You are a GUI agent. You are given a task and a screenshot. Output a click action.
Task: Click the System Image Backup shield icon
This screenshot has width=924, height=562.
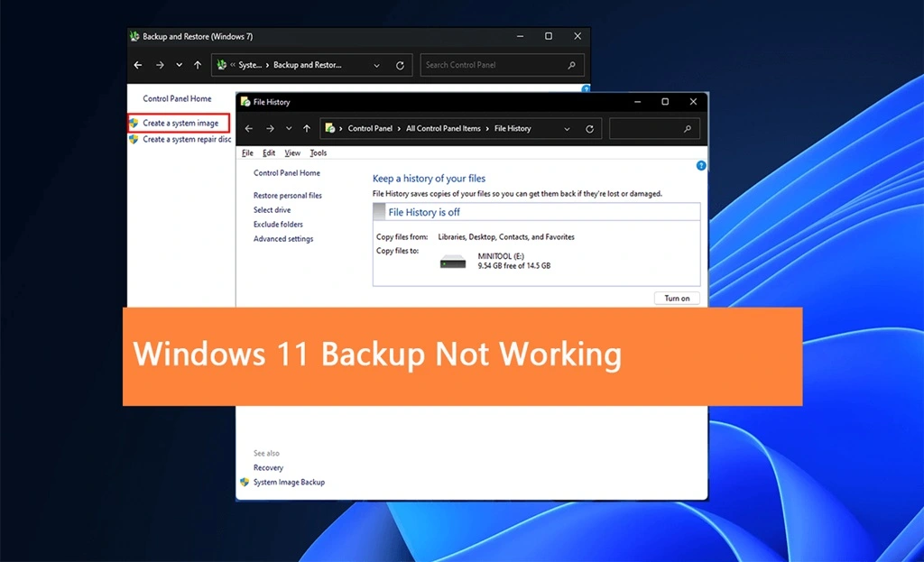coord(245,482)
